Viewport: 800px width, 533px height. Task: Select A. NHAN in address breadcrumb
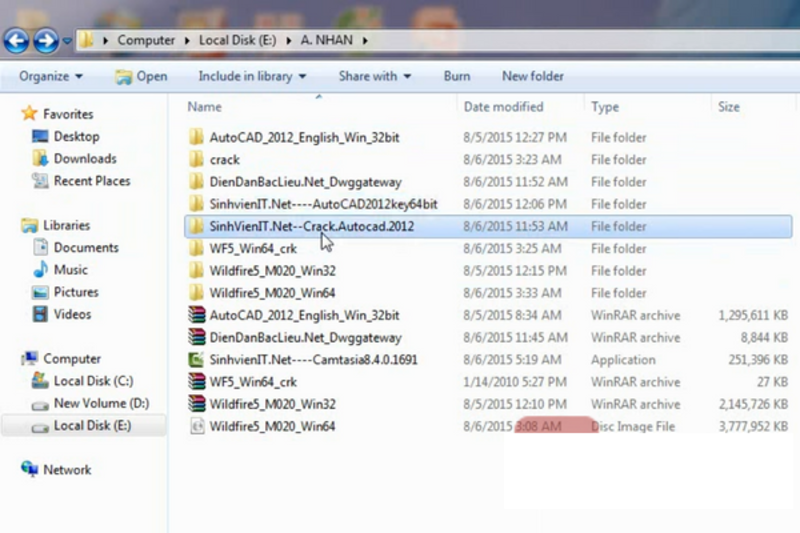pos(327,40)
